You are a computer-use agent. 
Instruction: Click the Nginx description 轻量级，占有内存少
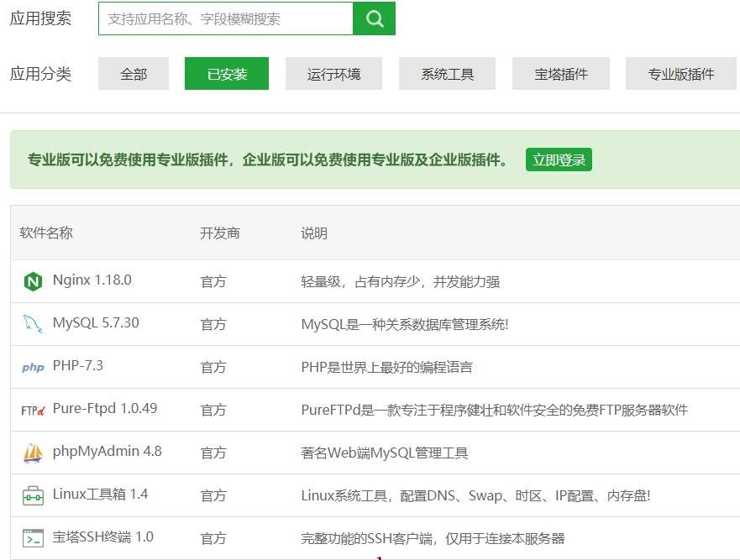400,281
